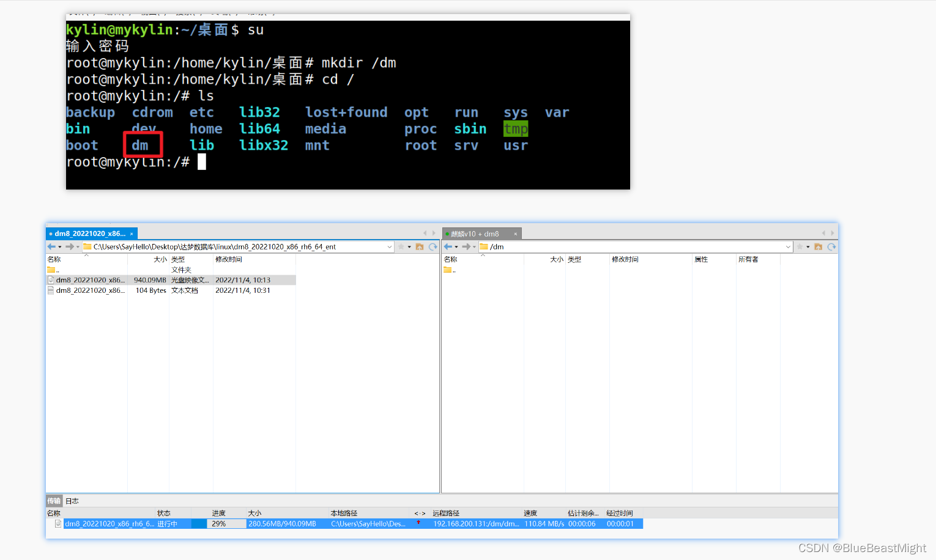
Task: Click the 进行中 status cell
Action: [168, 524]
